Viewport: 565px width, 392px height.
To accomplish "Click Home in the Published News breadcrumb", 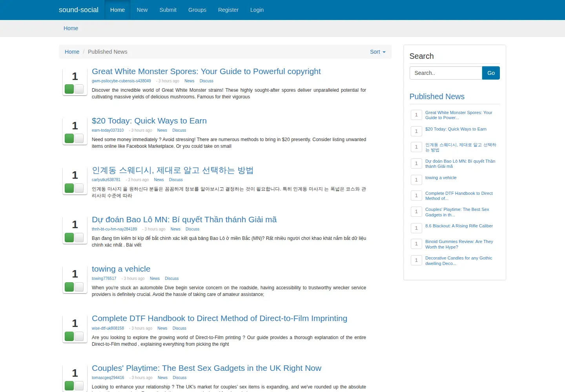I will tap(72, 52).
